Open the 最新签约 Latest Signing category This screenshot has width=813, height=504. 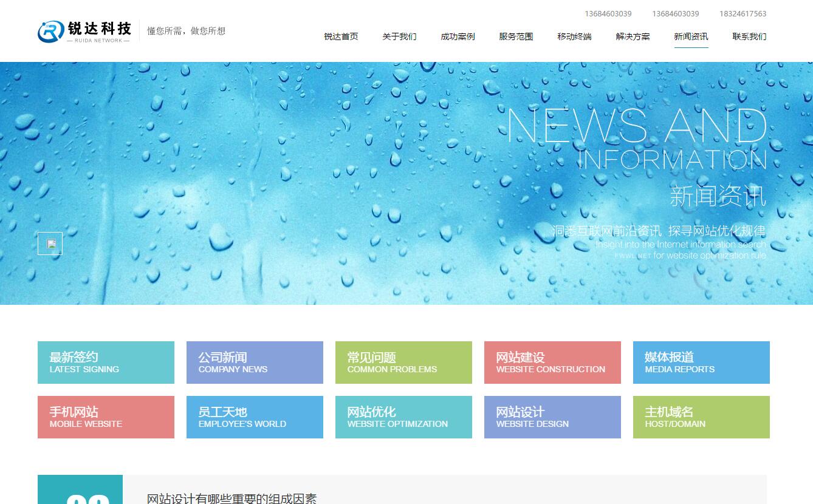click(106, 363)
